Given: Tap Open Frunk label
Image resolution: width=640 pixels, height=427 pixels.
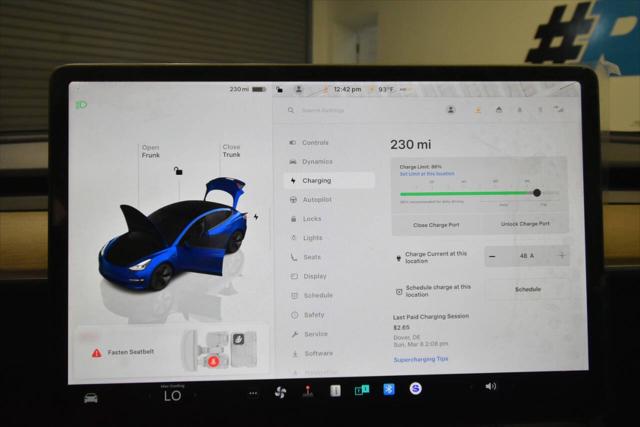Looking at the screenshot, I should pyautogui.click(x=151, y=151).
